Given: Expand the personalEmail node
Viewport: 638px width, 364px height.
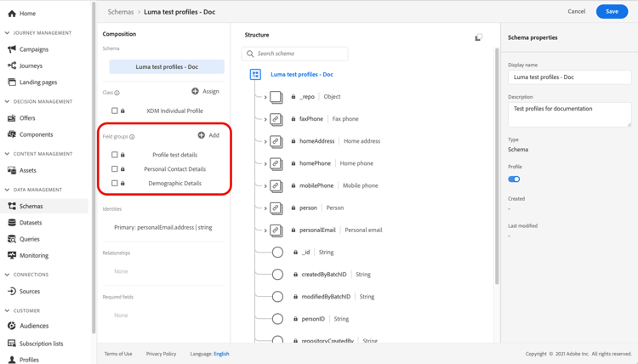Looking at the screenshot, I should (265, 230).
